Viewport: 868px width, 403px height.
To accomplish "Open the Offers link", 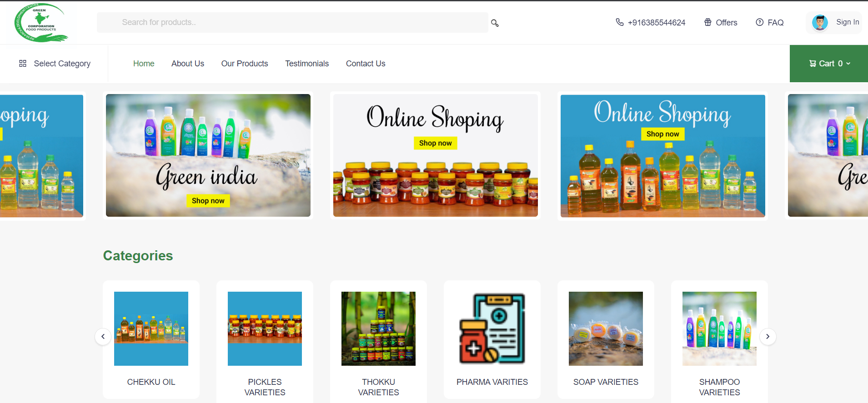I will (x=727, y=23).
